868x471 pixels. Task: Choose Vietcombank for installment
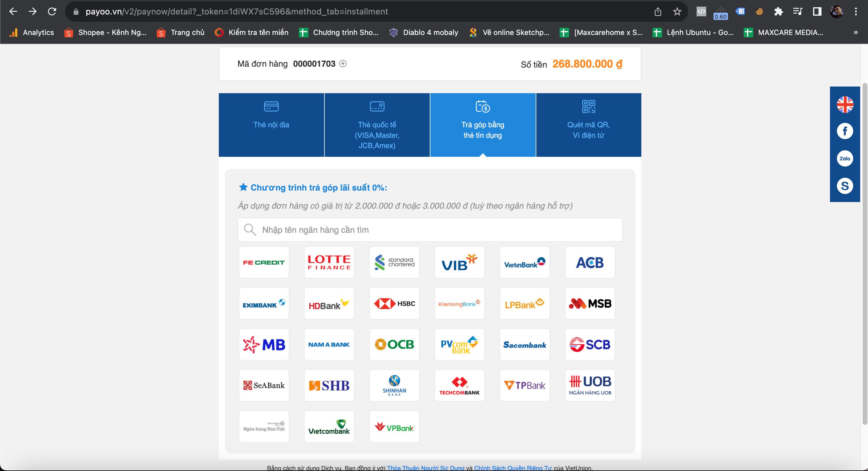click(x=329, y=427)
